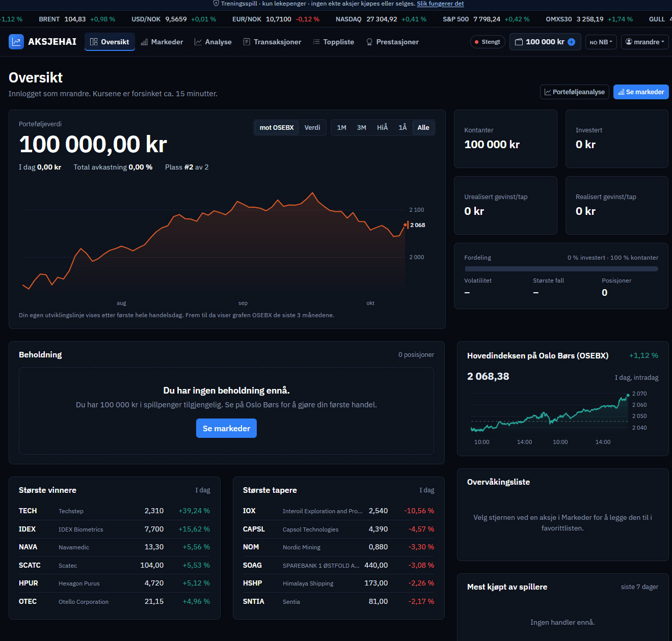Open the mrandre account dropdown

pos(644,42)
